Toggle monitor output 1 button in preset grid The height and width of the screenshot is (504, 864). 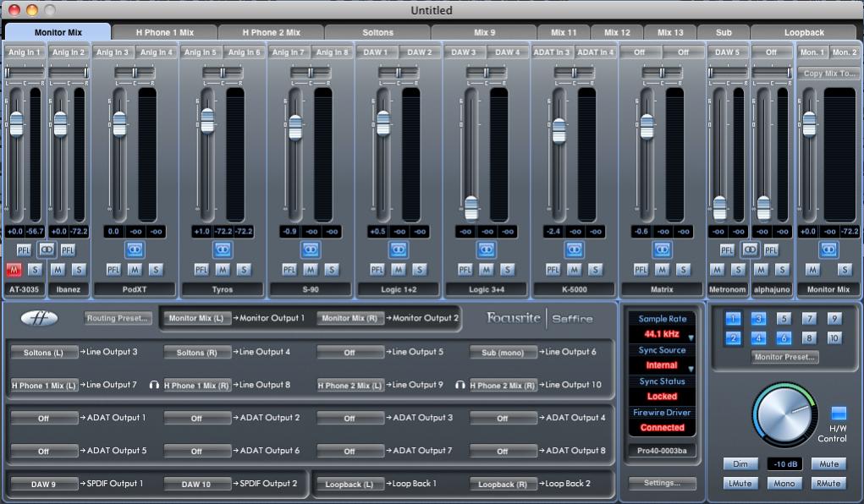[733, 318]
